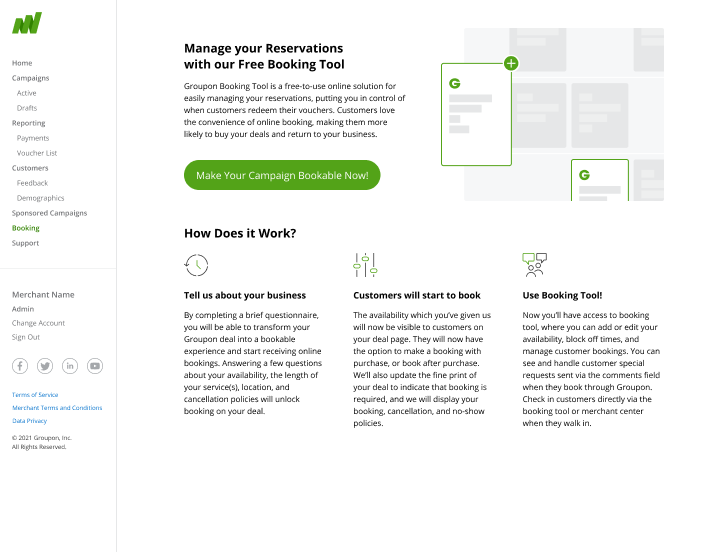The height and width of the screenshot is (552, 721).
Task: Click the large G card in illustration
Action: click(476, 115)
